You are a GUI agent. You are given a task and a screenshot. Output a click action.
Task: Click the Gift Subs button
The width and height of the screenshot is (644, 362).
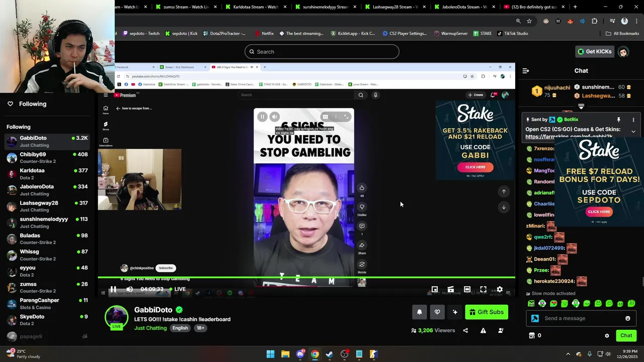click(487, 312)
